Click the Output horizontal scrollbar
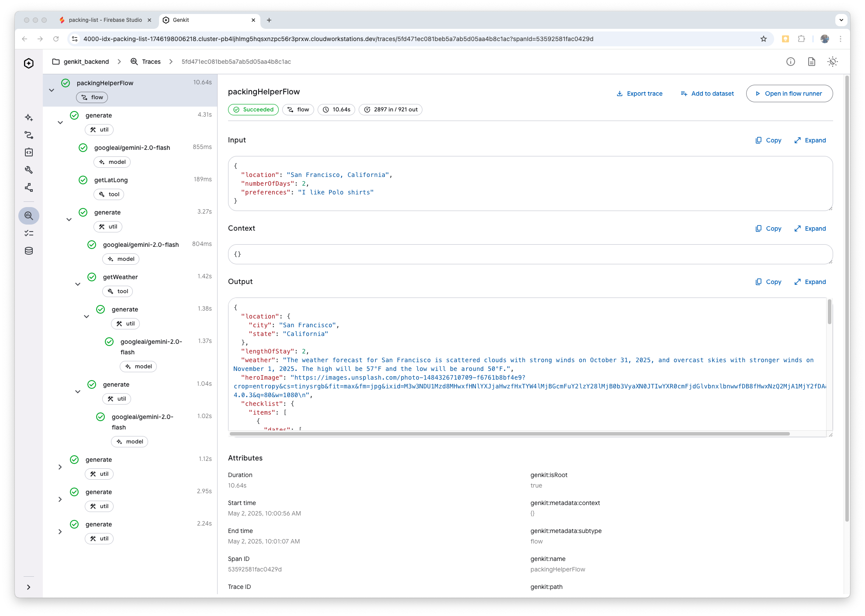The width and height of the screenshot is (865, 616). click(509, 434)
